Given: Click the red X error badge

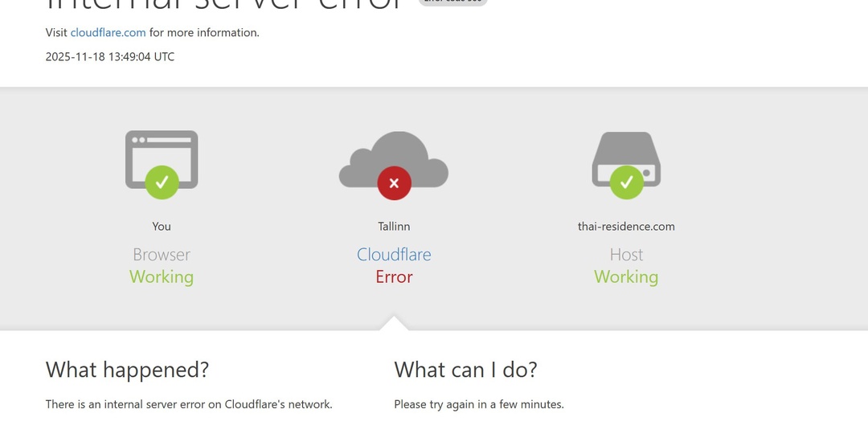Looking at the screenshot, I should point(394,182).
